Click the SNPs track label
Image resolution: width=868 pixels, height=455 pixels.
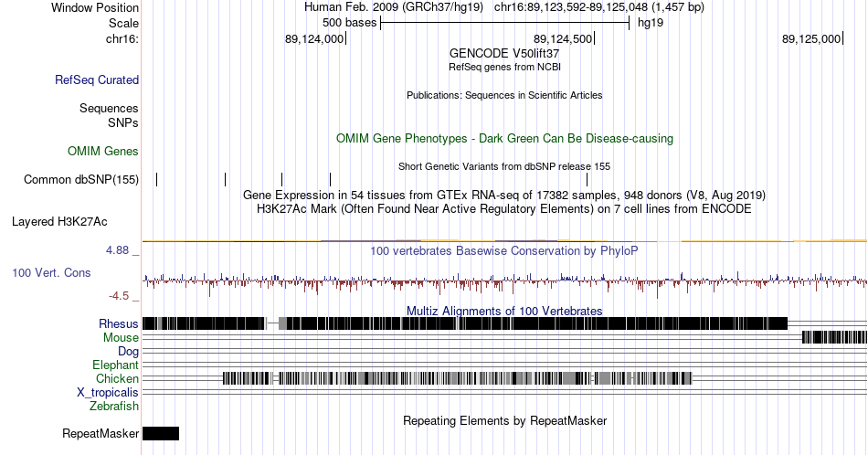click(x=123, y=122)
